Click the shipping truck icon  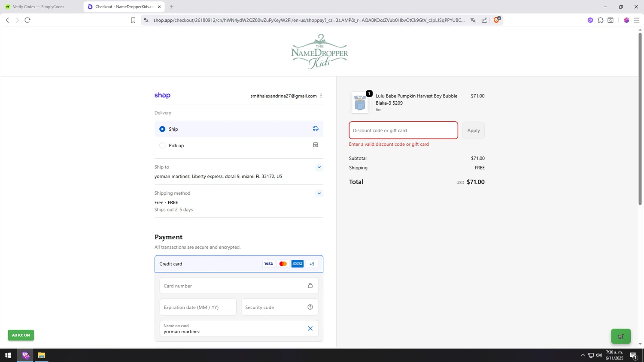(x=316, y=129)
